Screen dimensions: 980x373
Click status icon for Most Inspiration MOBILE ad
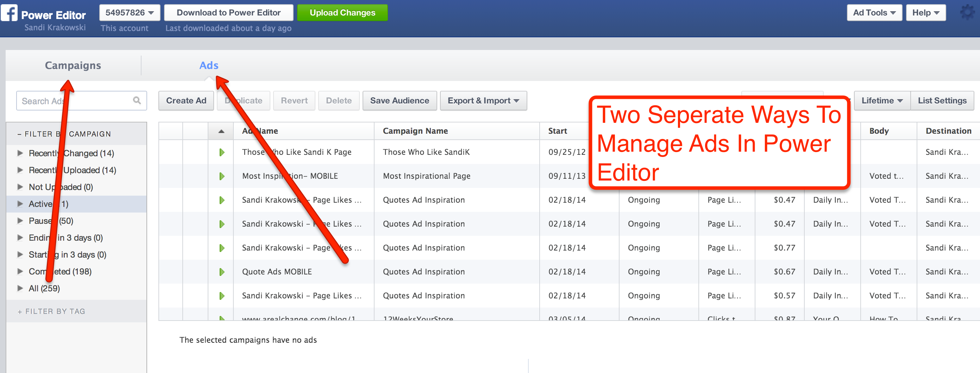[x=222, y=176]
